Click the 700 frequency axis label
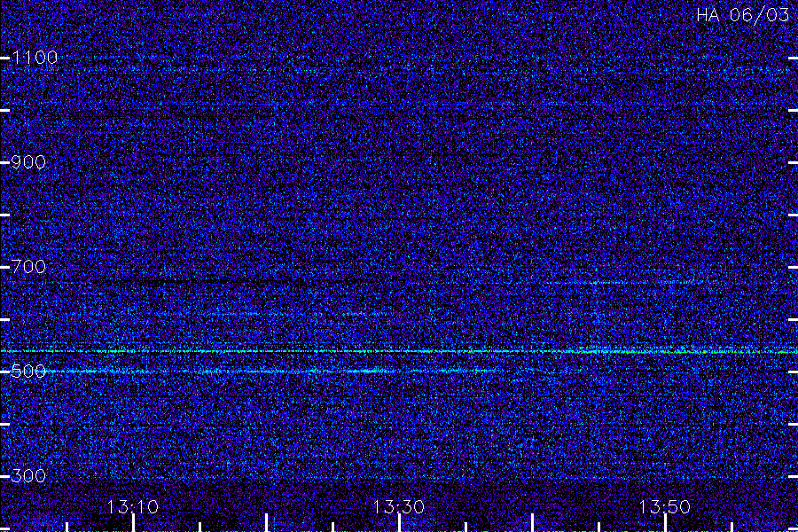 pyautogui.click(x=28, y=267)
